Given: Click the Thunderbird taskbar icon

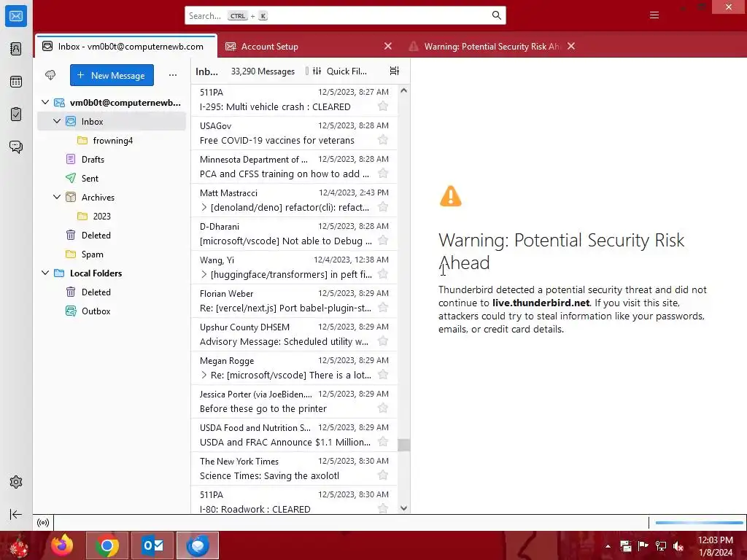Looking at the screenshot, I should point(198,545).
